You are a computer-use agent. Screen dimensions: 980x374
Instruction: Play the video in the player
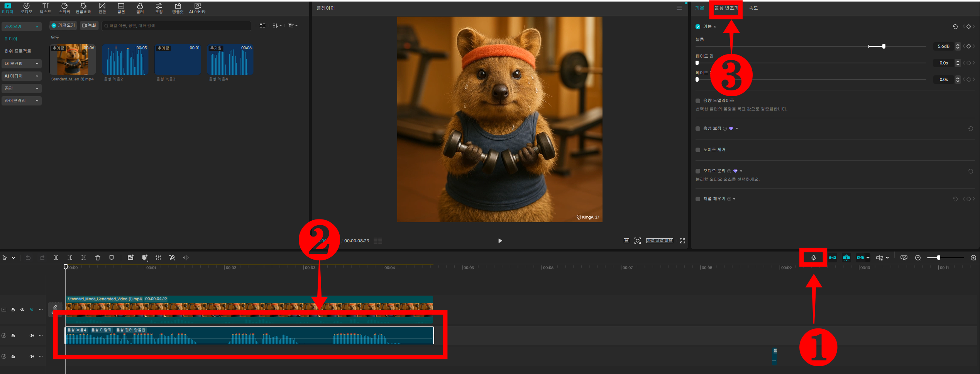500,241
